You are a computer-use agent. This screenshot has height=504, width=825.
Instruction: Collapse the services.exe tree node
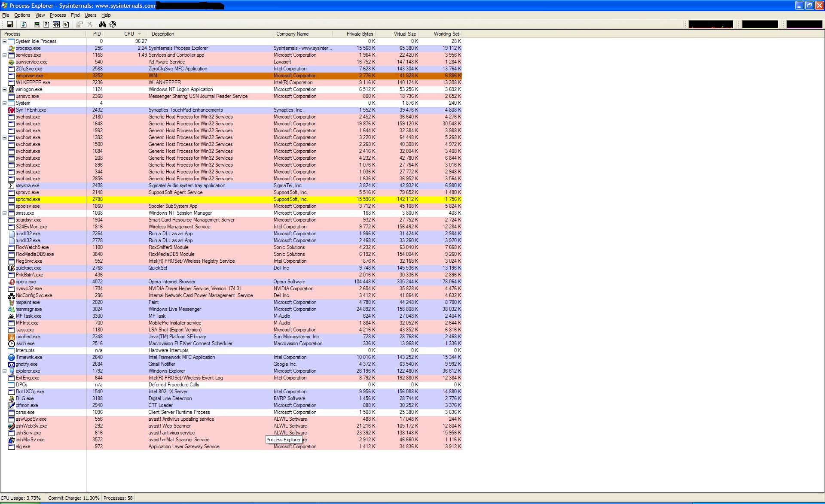click(5, 55)
